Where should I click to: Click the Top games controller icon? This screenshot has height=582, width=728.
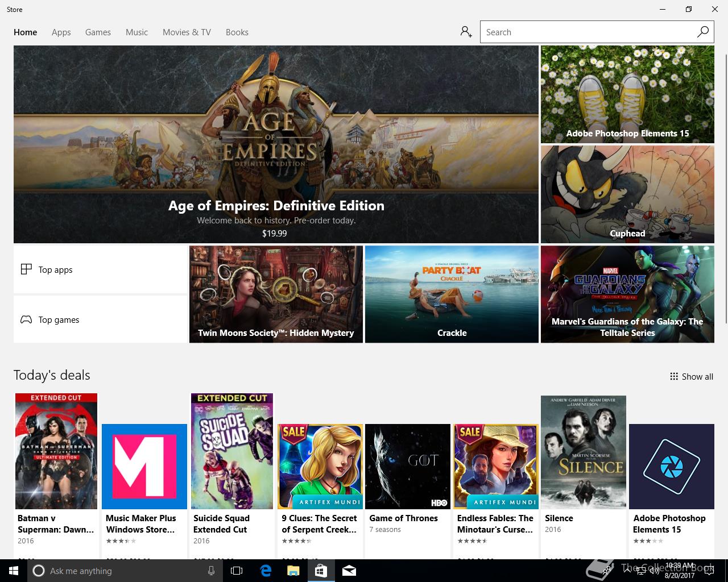[x=26, y=319]
